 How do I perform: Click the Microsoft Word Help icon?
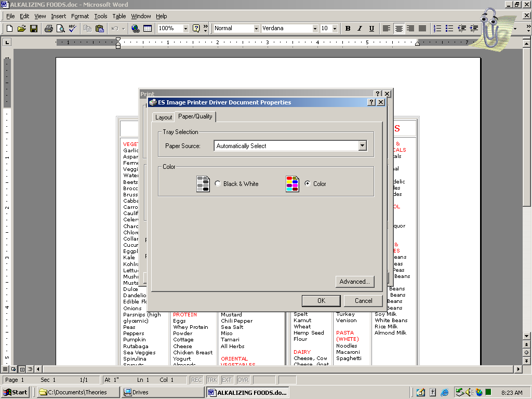(196, 29)
